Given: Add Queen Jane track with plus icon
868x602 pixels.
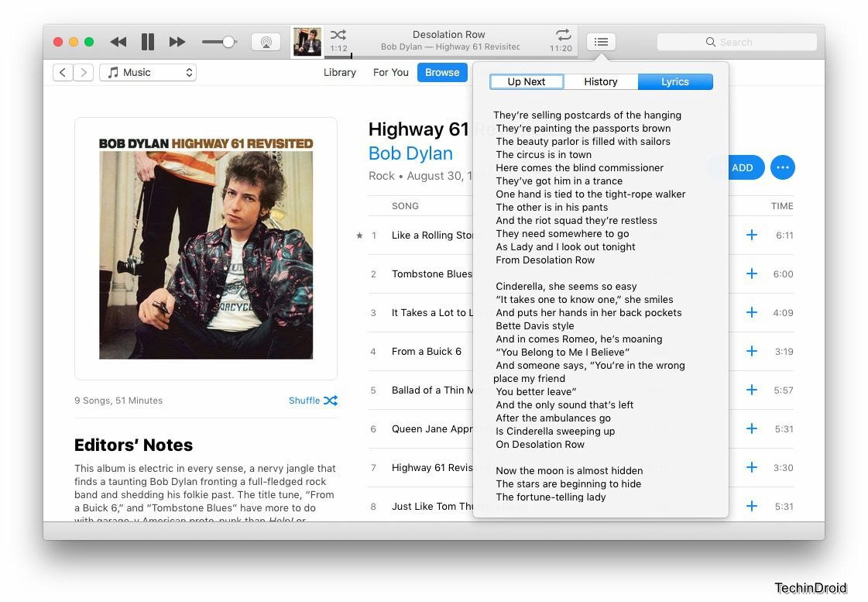Looking at the screenshot, I should [x=752, y=428].
